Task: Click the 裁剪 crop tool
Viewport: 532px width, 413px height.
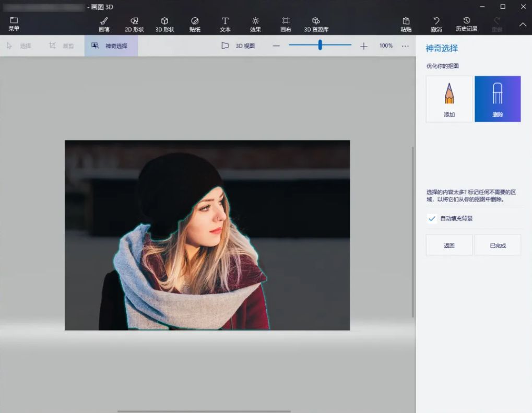Action: coord(62,46)
